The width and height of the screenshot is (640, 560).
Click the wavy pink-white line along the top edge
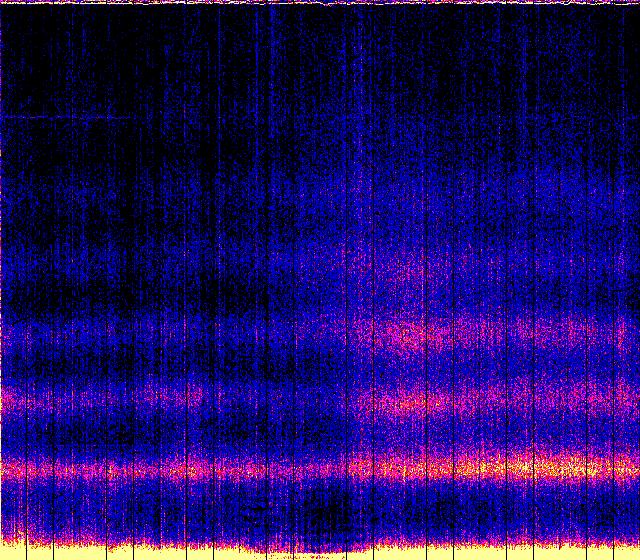coord(320,3)
